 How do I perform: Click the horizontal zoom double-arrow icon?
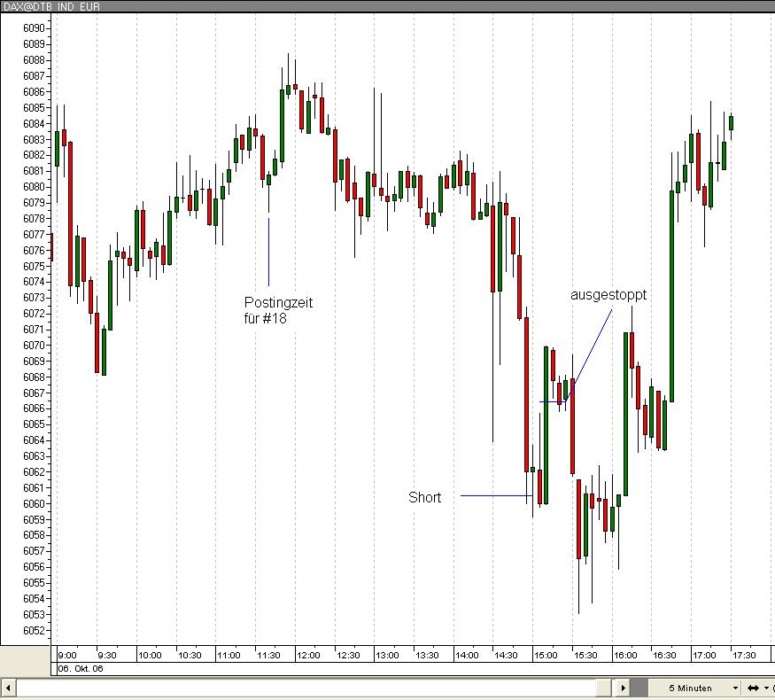[752, 688]
